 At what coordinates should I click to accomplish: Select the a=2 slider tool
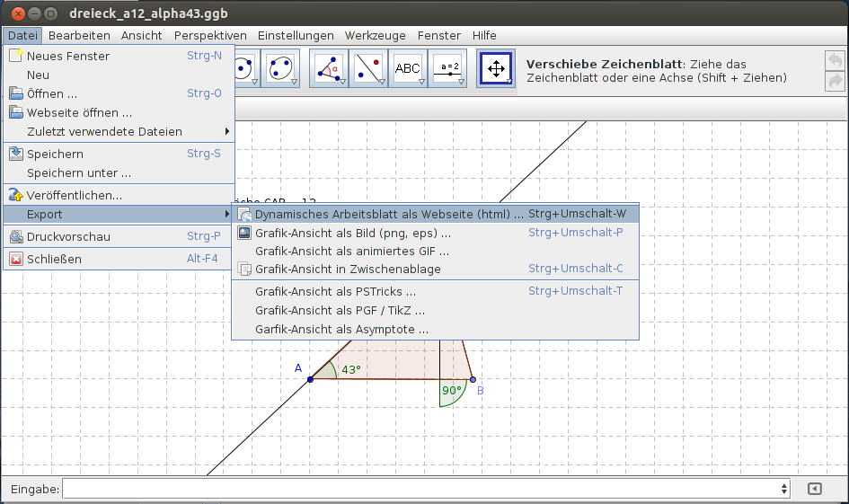click(447, 68)
